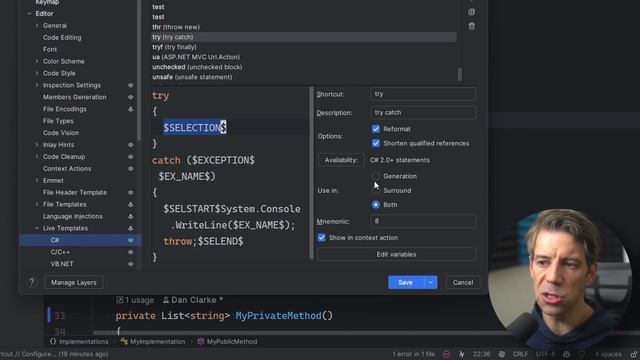Collapse the Editor tree node
The image size is (640, 360).
(x=29, y=13)
